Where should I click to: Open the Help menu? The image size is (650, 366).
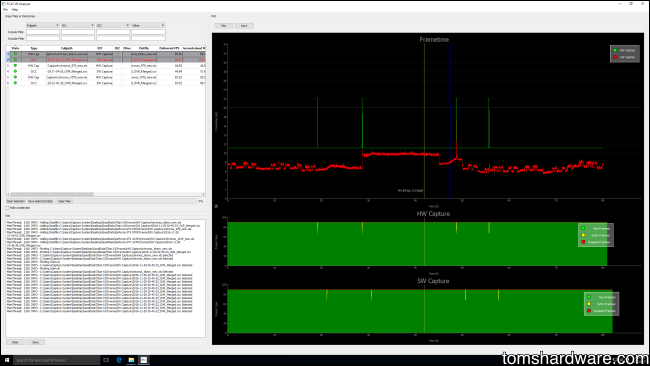click(x=15, y=10)
